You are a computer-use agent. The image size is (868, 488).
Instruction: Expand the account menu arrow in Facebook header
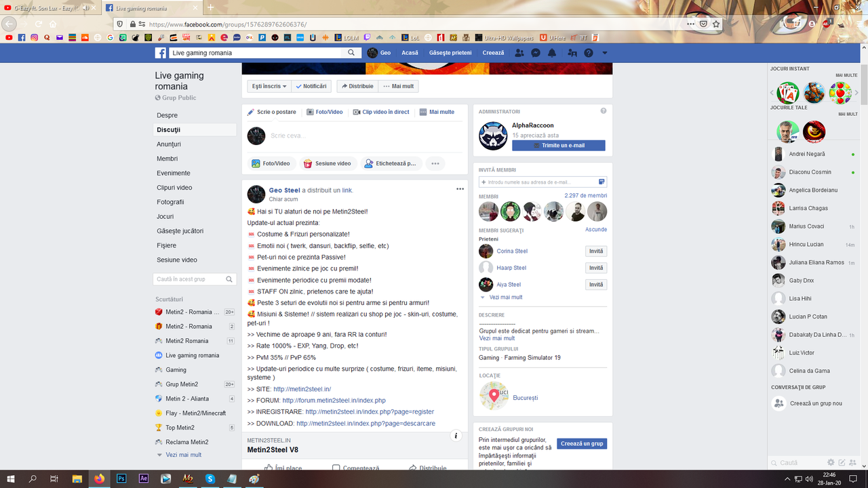(x=605, y=53)
